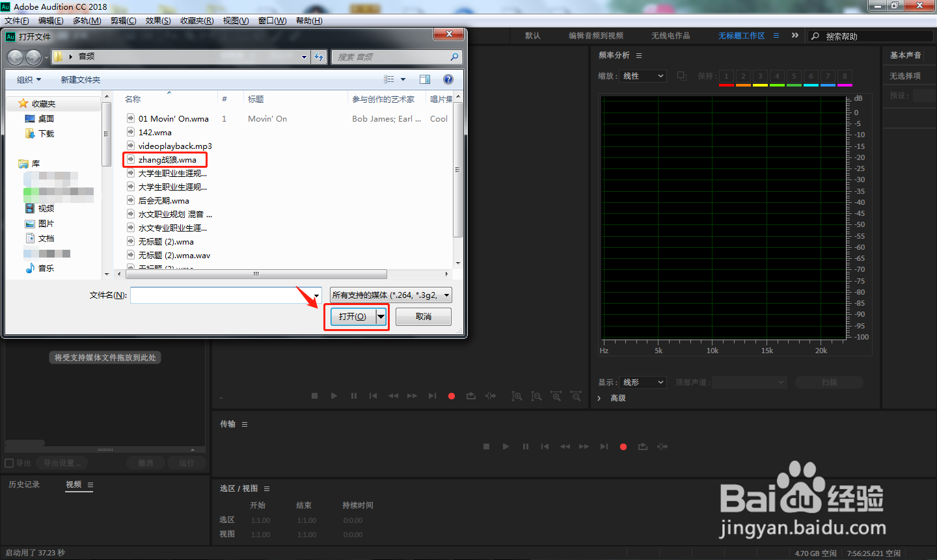Viewport: 937px width, 560px height.
Task: Toggle hold button 8 in 频率分析
Action: point(845,76)
